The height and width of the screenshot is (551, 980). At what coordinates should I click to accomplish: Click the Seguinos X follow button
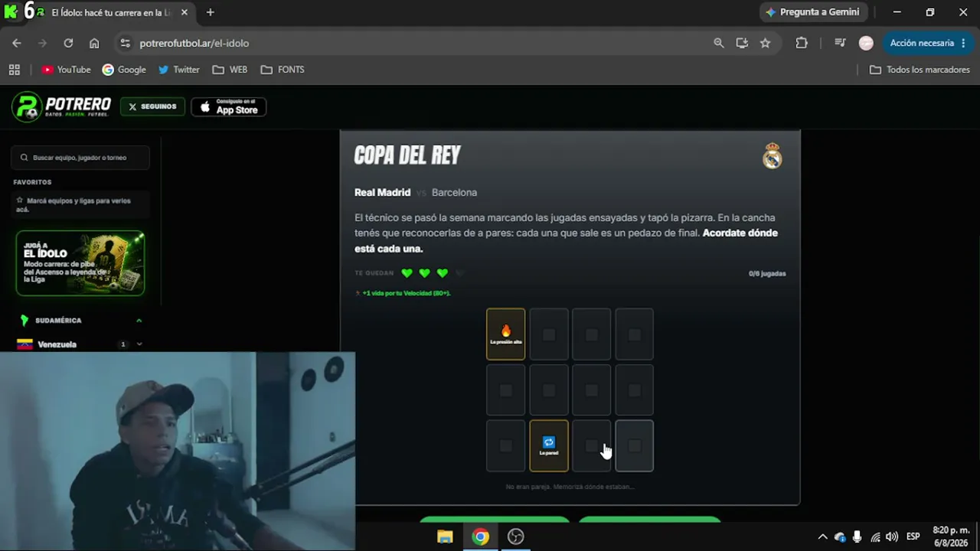tap(152, 106)
